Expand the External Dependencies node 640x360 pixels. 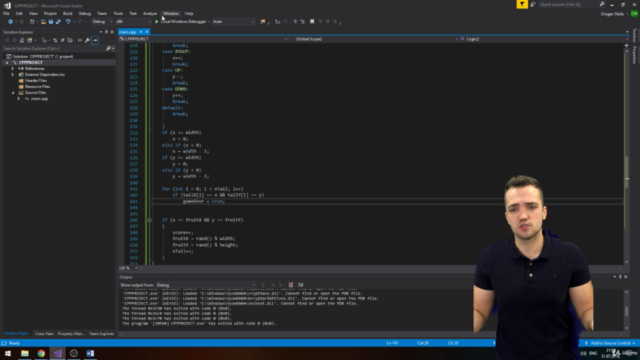[x=13, y=75]
